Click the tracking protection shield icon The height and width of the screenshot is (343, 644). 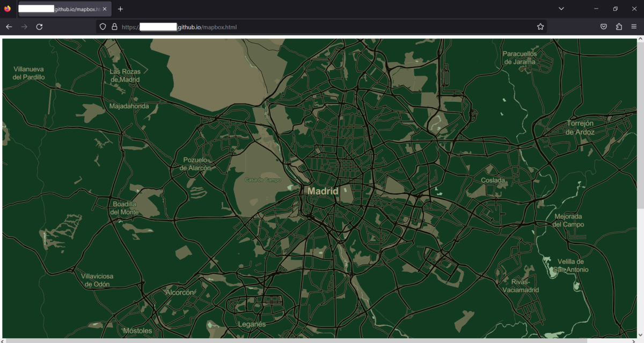click(x=102, y=26)
